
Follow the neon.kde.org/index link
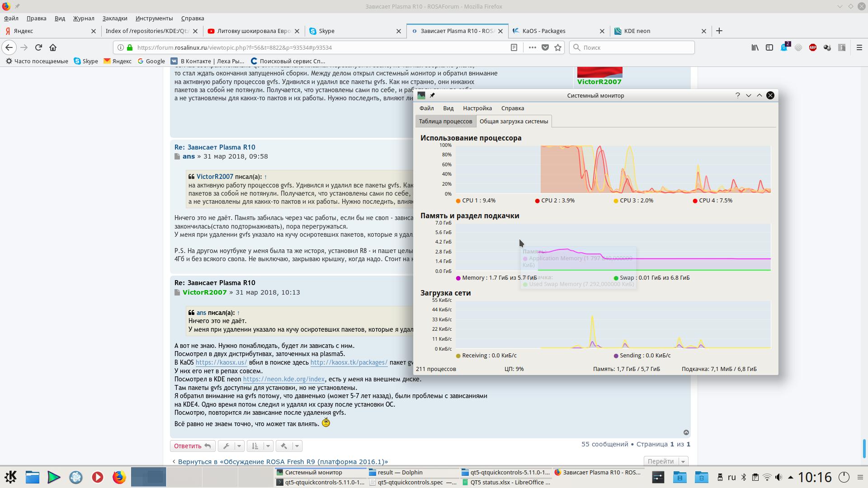tap(283, 379)
